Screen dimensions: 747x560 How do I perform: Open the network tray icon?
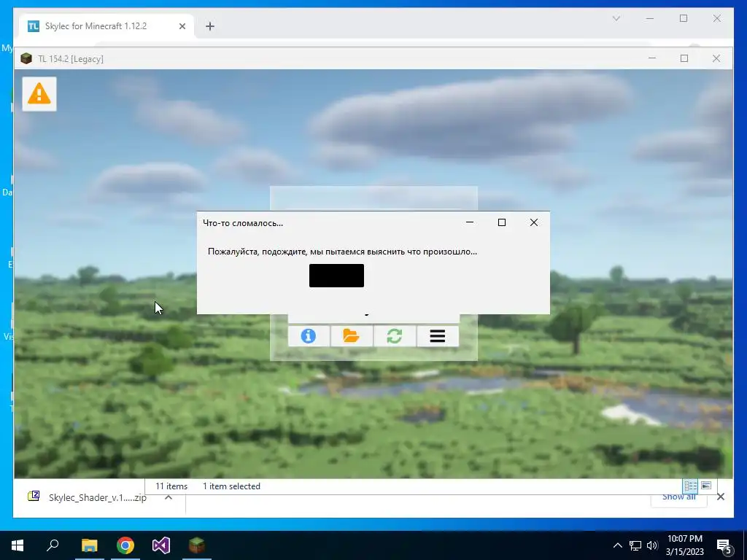(635, 545)
